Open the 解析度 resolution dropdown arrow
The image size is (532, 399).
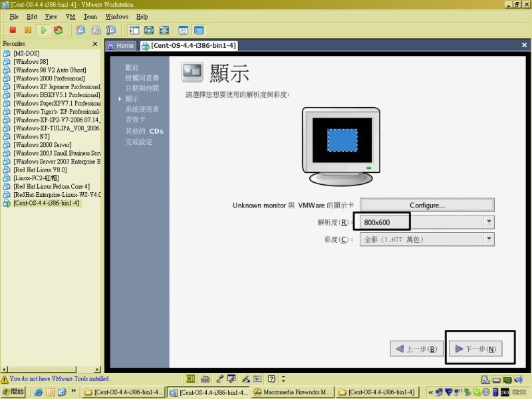tap(489, 222)
